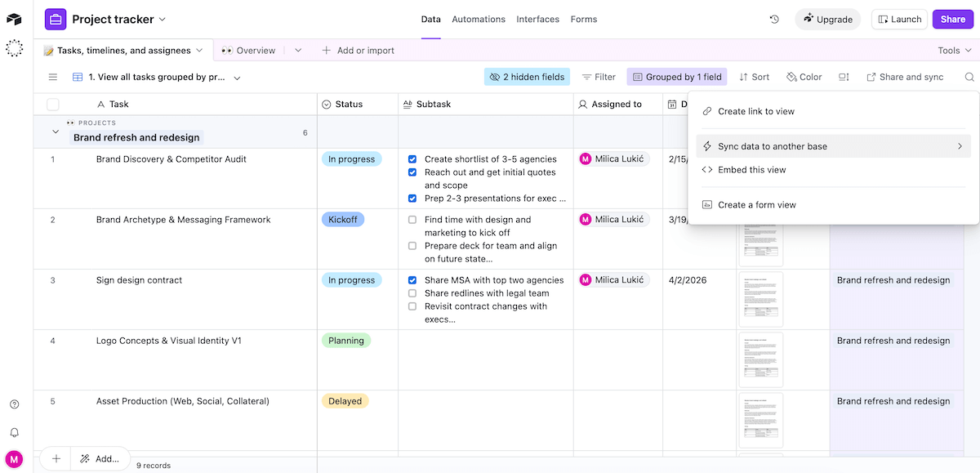Image resolution: width=980 pixels, height=473 pixels.
Task: Switch to the Automations tab
Action: (478, 19)
